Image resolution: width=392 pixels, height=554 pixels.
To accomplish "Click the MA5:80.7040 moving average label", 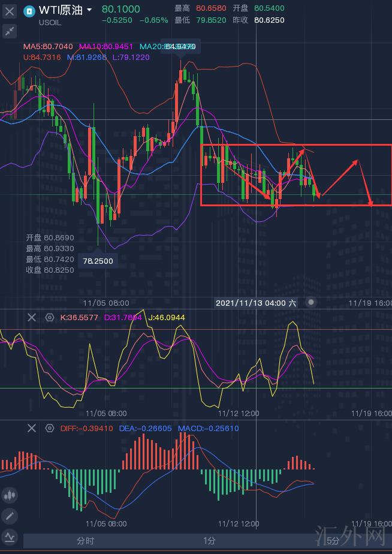I will click(x=48, y=47).
